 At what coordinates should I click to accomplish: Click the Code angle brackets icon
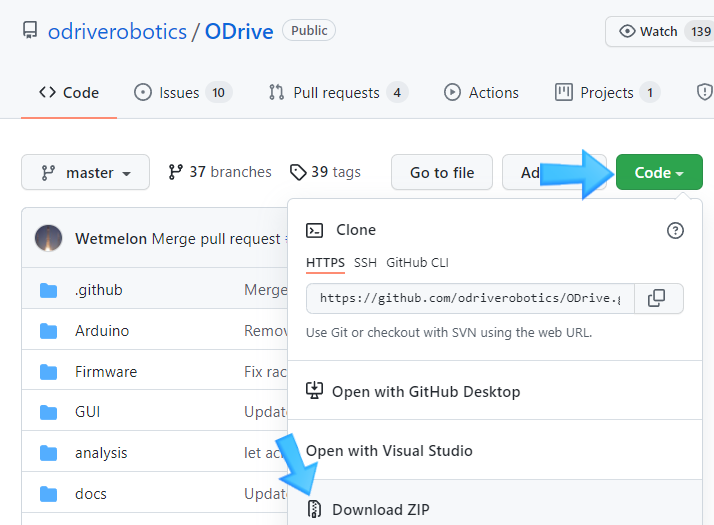tap(47, 92)
